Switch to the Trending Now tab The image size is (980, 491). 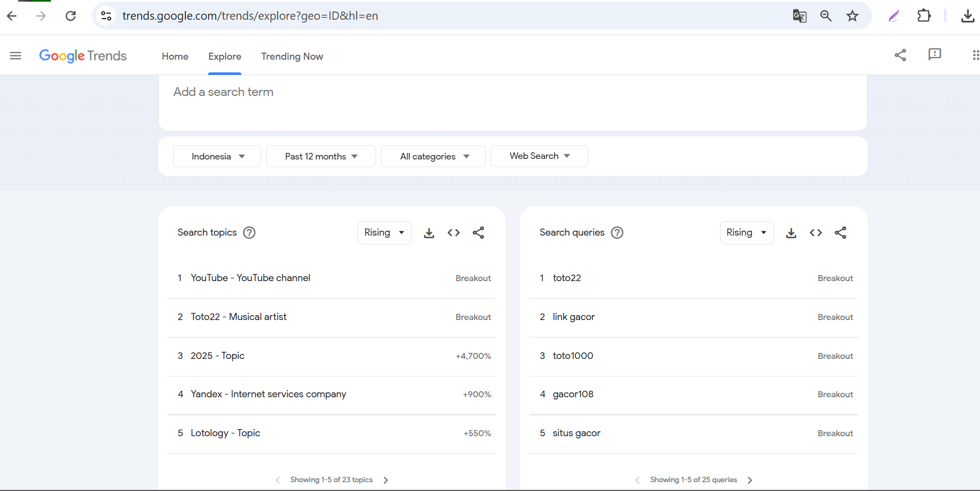click(x=292, y=56)
